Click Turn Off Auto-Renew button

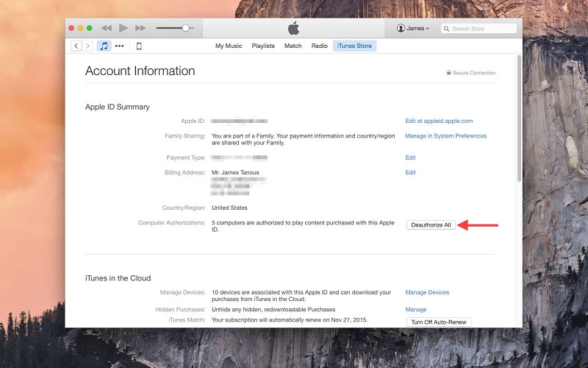439,322
